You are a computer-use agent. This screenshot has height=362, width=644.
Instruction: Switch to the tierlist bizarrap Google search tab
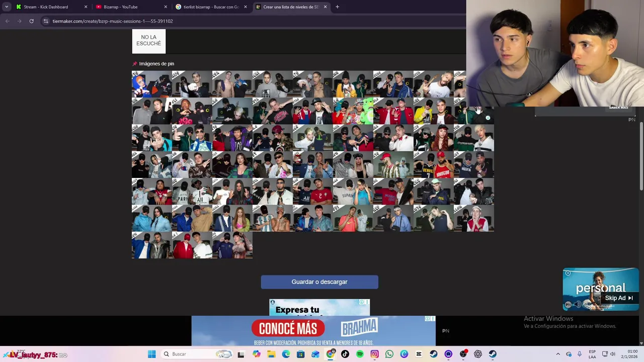coord(211,7)
